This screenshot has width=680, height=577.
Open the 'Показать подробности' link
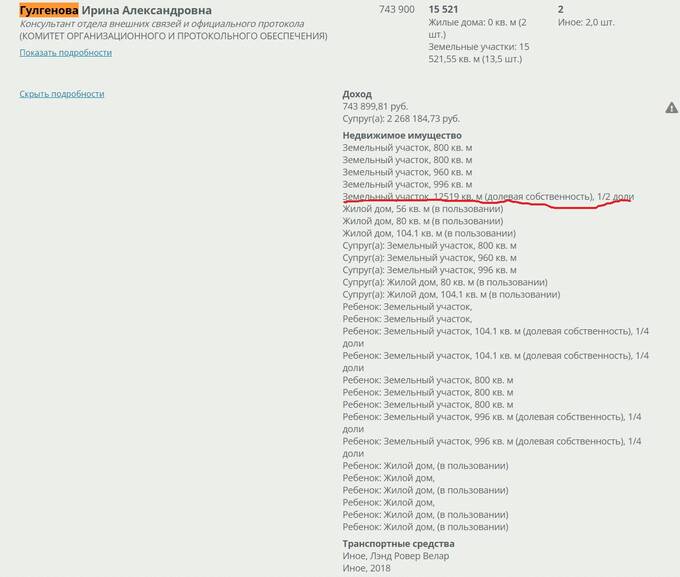point(65,52)
